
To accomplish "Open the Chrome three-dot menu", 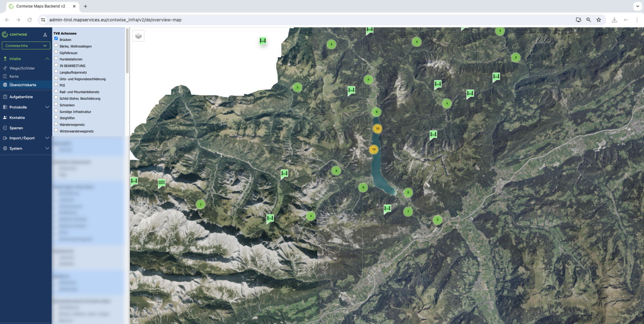I will [637, 20].
